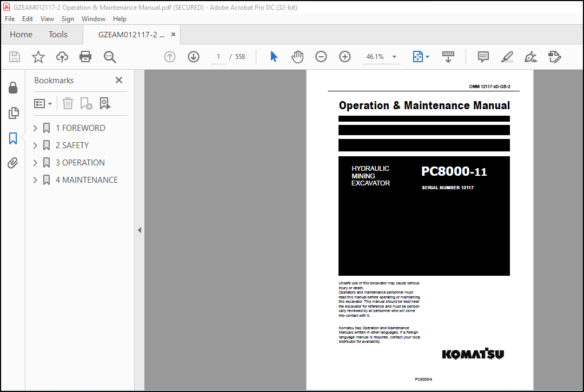Select the 2 SAFETY bookmark label
Image resolution: width=584 pixels, height=392 pixels.
(x=72, y=145)
